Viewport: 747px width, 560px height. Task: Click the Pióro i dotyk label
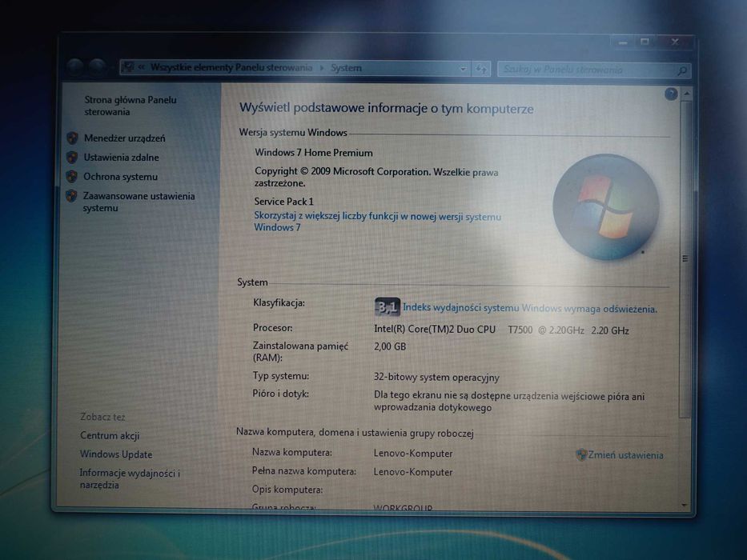point(280,394)
